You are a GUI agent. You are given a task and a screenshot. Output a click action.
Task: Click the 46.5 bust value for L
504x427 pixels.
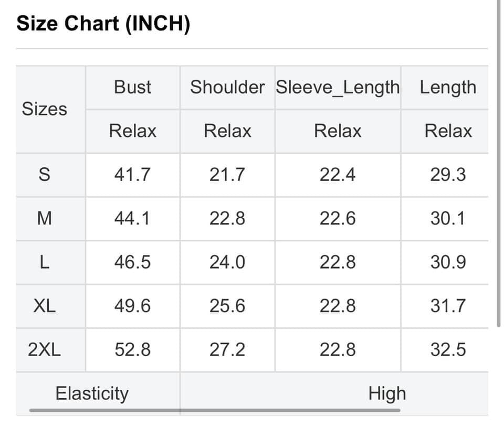coord(132,262)
